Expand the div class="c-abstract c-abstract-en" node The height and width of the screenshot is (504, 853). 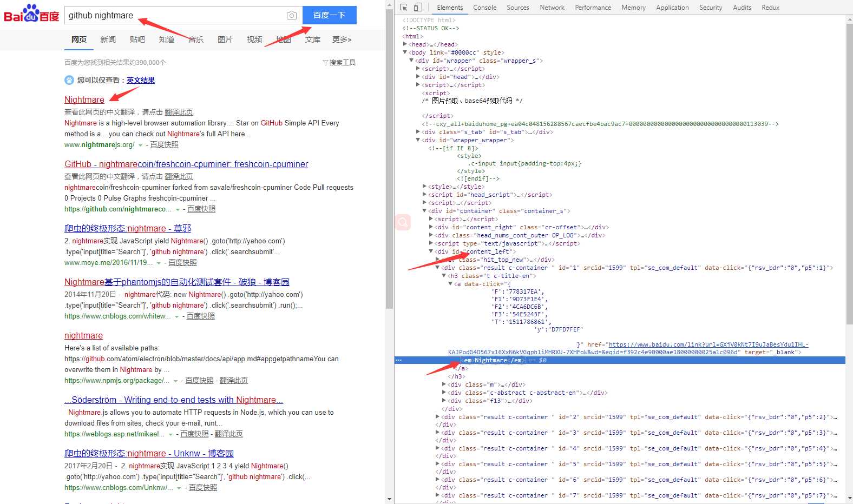[444, 393]
